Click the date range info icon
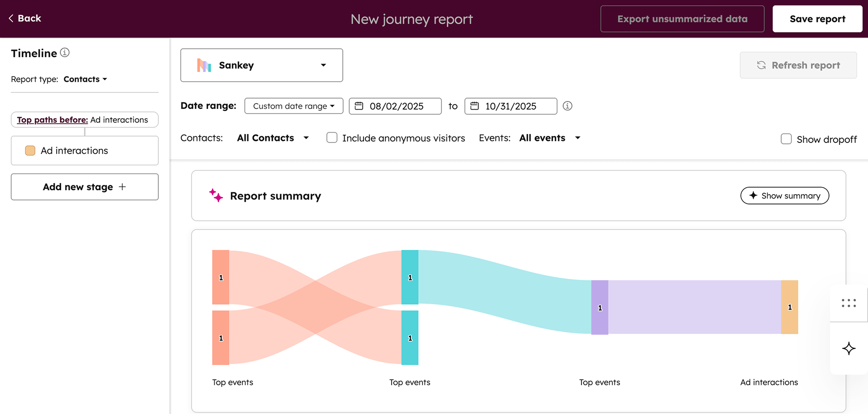 click(x=568, y=106)
